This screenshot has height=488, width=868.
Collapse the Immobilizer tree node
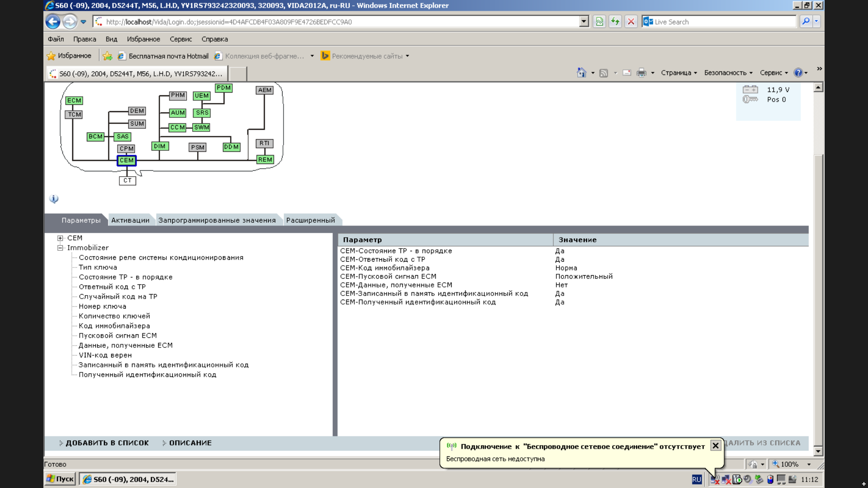(x=60, y=248)
